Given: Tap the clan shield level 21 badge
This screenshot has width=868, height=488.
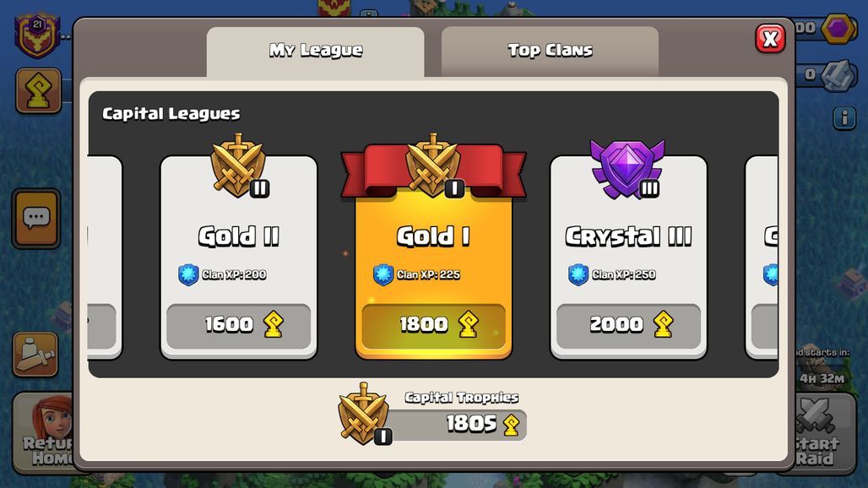Looking at the screenshot, I should click(x=37, y=36).
